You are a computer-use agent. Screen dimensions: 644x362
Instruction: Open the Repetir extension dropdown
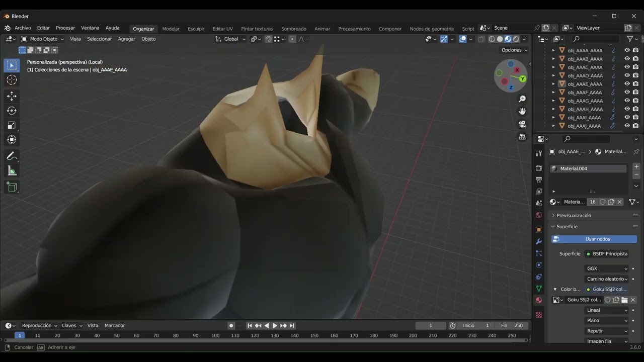tap(607, 331)
